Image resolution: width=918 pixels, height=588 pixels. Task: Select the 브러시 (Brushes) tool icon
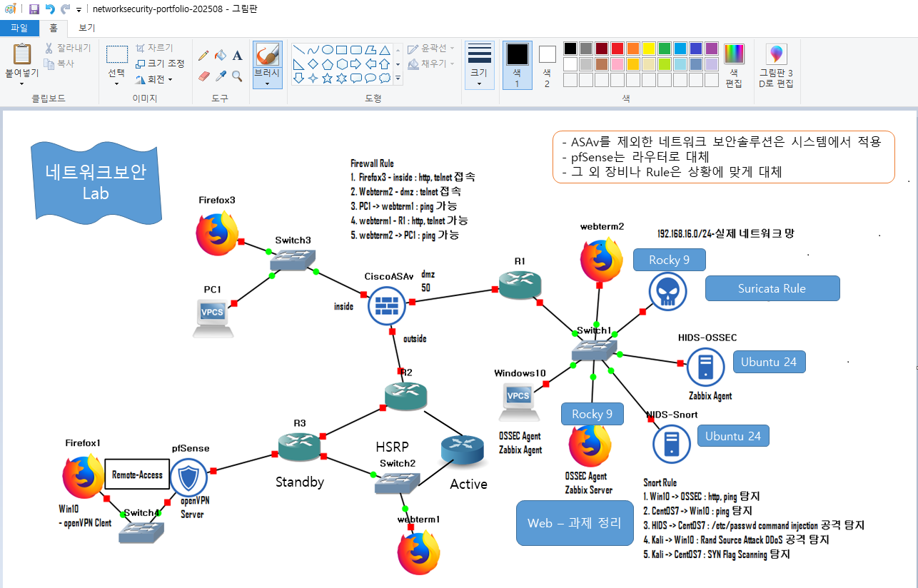[x=268, y=54]
